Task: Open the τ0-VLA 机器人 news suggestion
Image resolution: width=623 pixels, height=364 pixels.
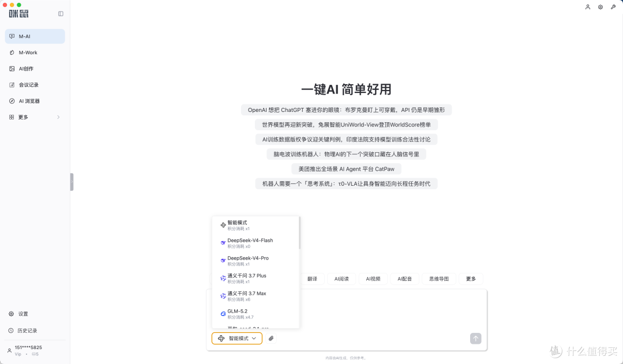Action: [x=346, y=183]
